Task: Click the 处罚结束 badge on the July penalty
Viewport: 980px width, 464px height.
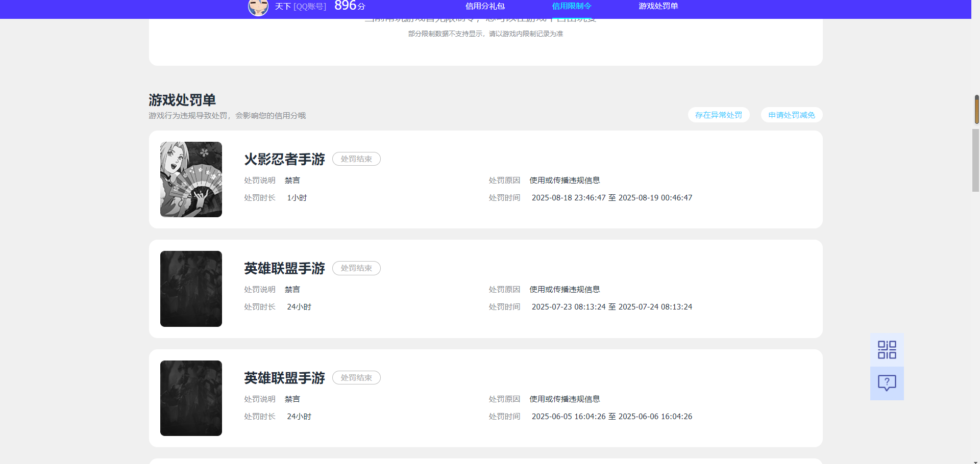Action: pos(356,268)
